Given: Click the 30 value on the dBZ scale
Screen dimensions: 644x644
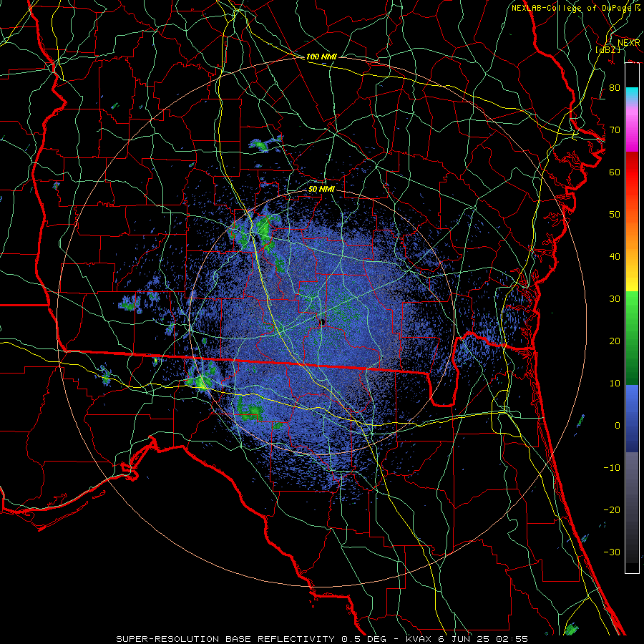Looking at the screenshot, I should pyautogui.click(x=615, y=299).
